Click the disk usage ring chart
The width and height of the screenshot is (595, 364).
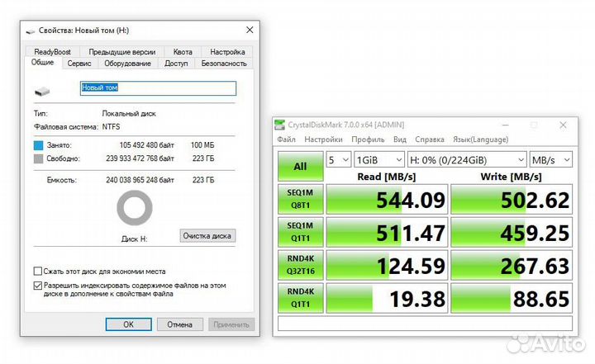point(135,208)
